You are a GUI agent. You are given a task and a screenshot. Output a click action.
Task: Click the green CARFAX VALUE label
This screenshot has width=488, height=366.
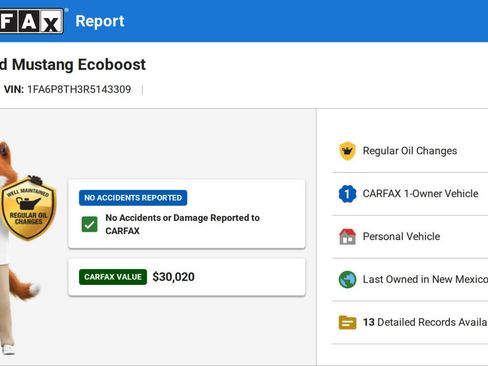113,277
